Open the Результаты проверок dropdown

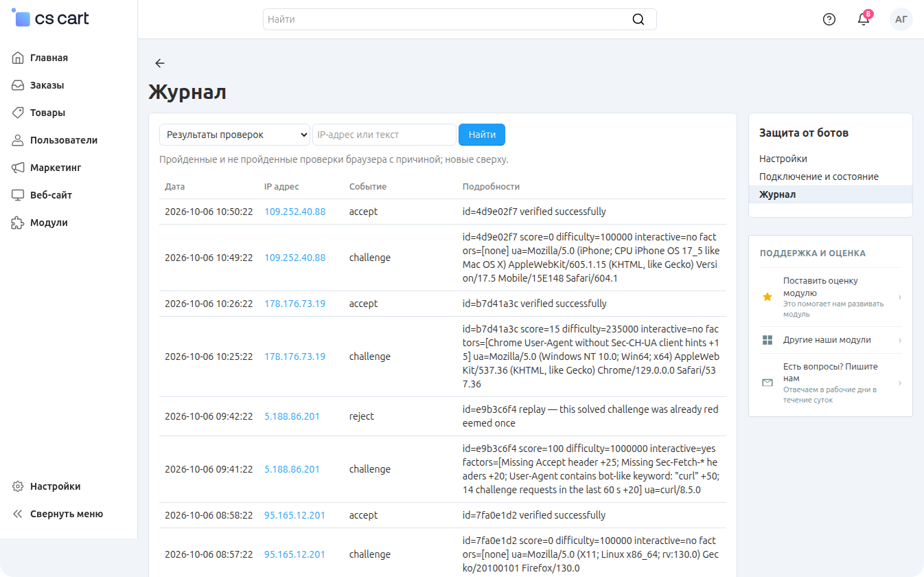pyautogui.click(x=235, y=135)
